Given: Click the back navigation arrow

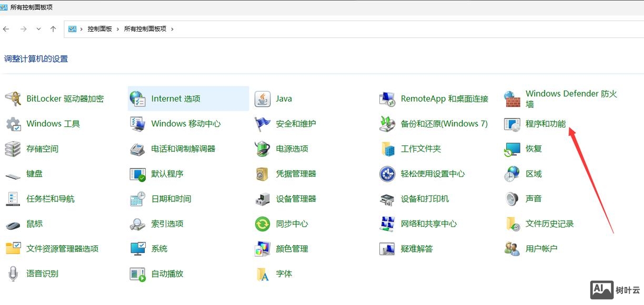Looking at the screenshot, I should (x=6, y=29).
